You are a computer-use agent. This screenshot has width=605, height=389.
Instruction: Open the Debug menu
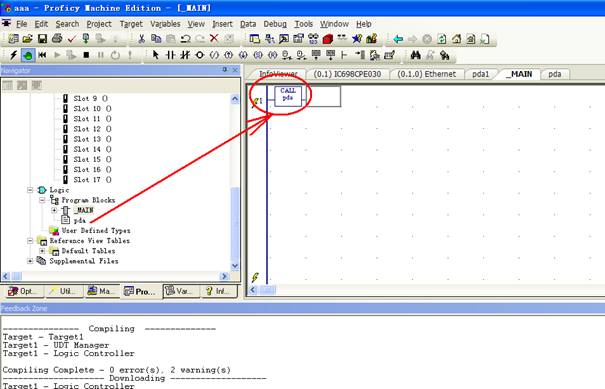tap(275, 24)
